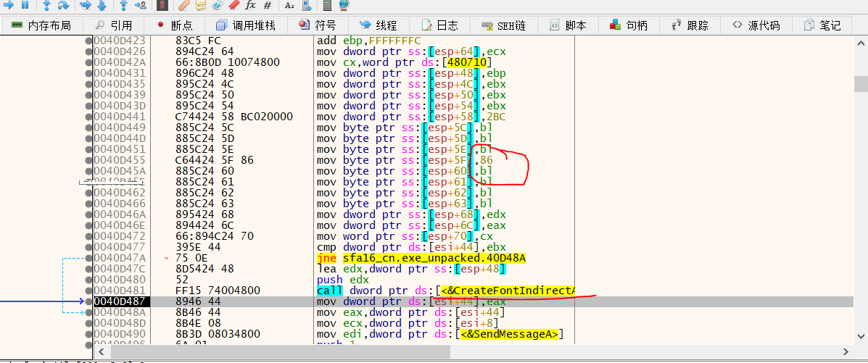Toggle breakpoint dot at address 0040D423
868x363 pixels.
click(89, 41)
